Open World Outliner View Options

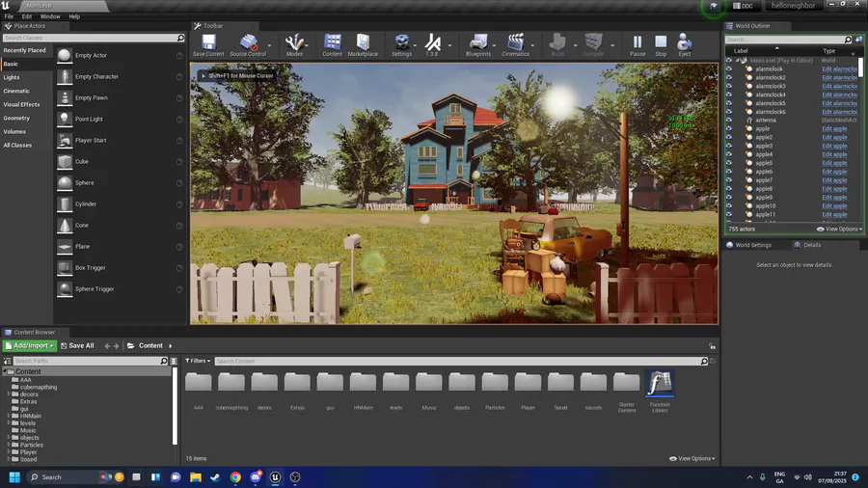(x=839, y=230)
